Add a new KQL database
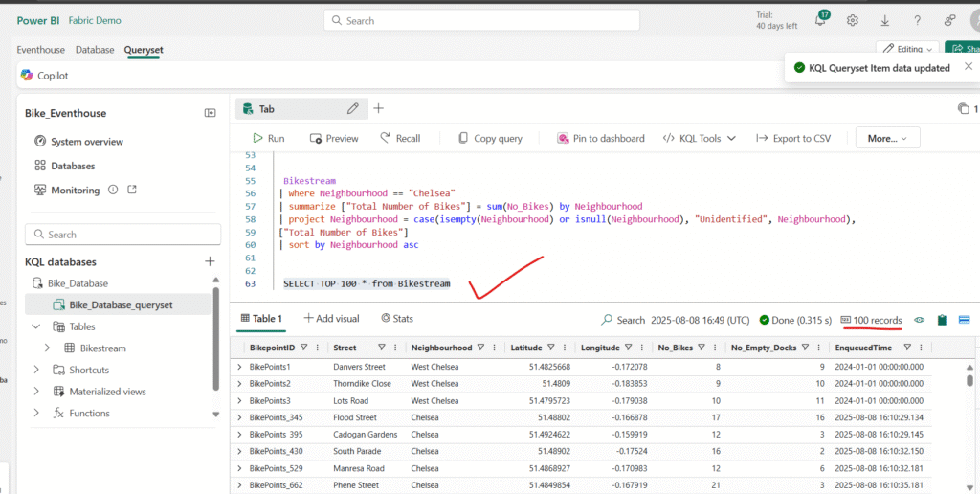The image size is (980, 494). 210,261
